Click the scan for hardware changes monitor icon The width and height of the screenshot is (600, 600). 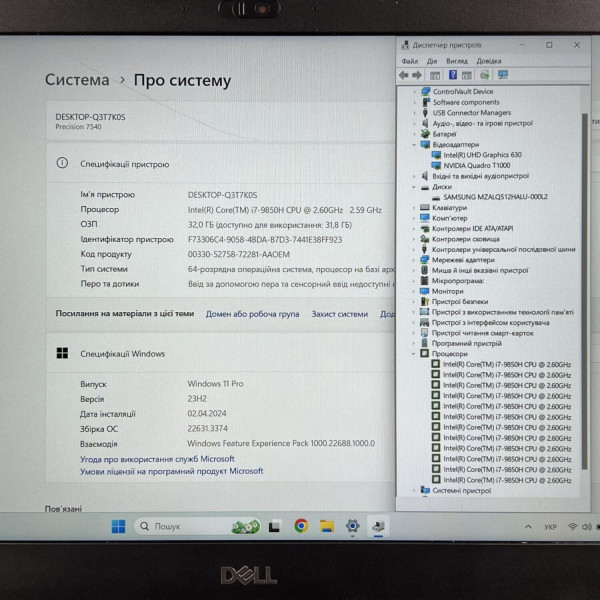coord(503,75)
